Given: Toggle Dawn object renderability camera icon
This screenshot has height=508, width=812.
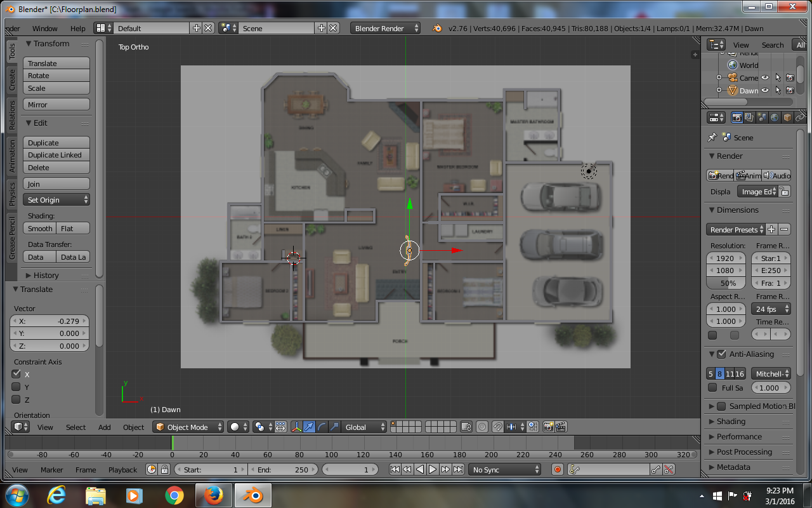Looking at the screenshot, I should [x=790, y=90].
